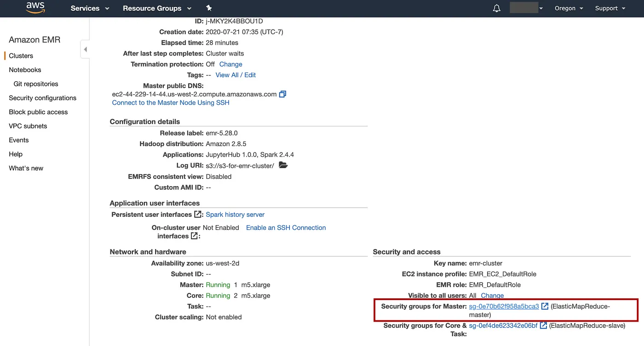Click the Amazon EMR sidebar title
644x346 pixels.
click(x=34, y=40)
